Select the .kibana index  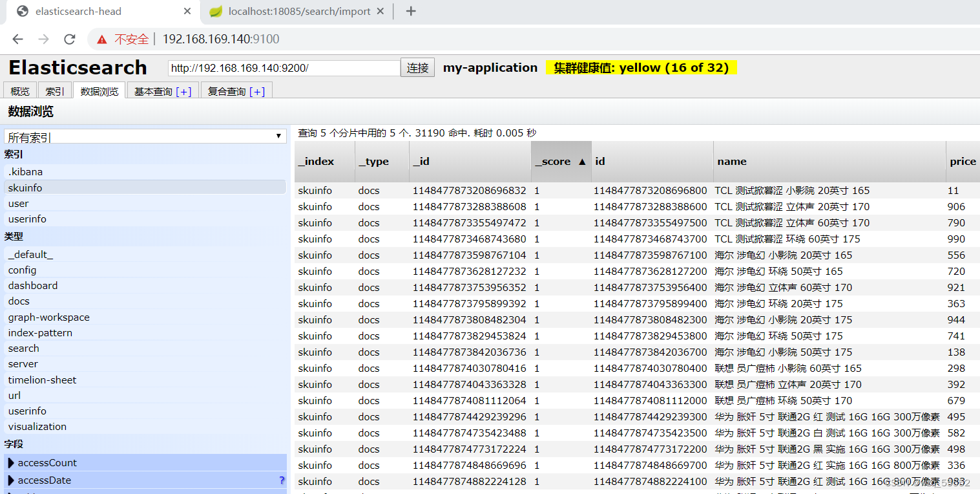click(145, 172)
